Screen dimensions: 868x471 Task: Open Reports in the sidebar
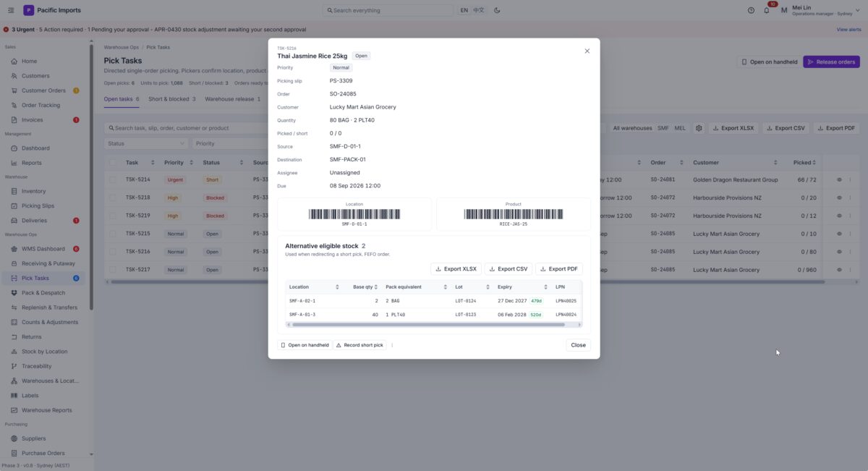pyautogui.click(x=43, y=163)
